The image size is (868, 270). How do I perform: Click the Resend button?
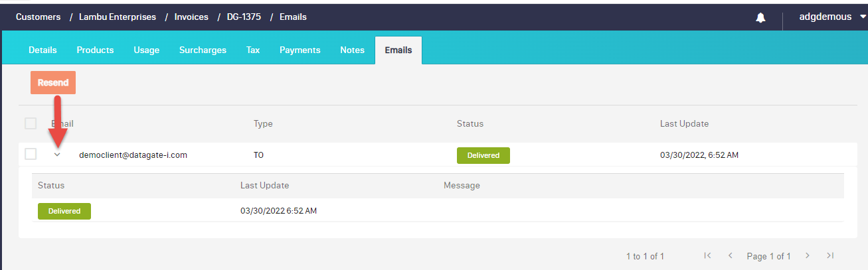[x=53, y=83]
